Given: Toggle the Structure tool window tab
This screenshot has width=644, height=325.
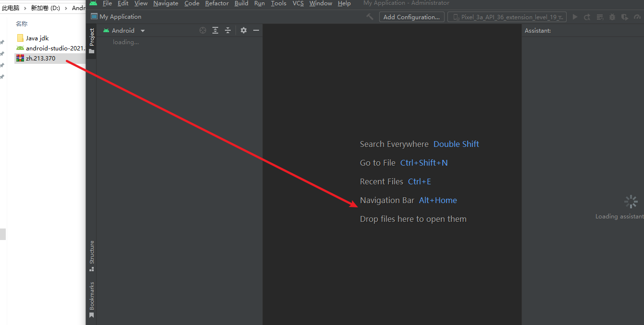Looking at the screenshot, I should 91,255.
